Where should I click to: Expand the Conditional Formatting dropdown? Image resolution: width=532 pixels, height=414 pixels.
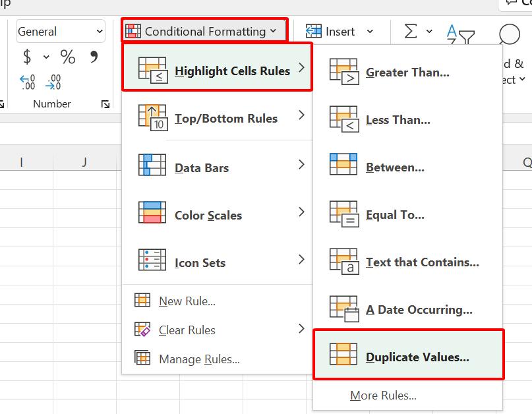coord(204,32)
